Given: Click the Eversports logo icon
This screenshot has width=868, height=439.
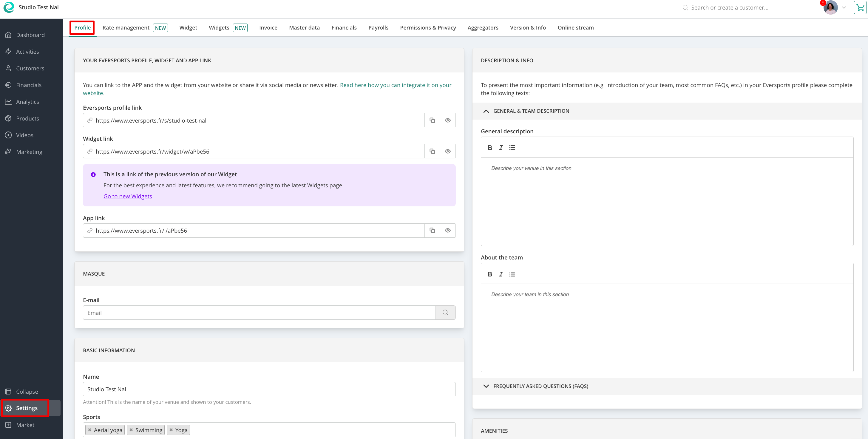Looking at the screenshot, I should (x=9, y=7).
